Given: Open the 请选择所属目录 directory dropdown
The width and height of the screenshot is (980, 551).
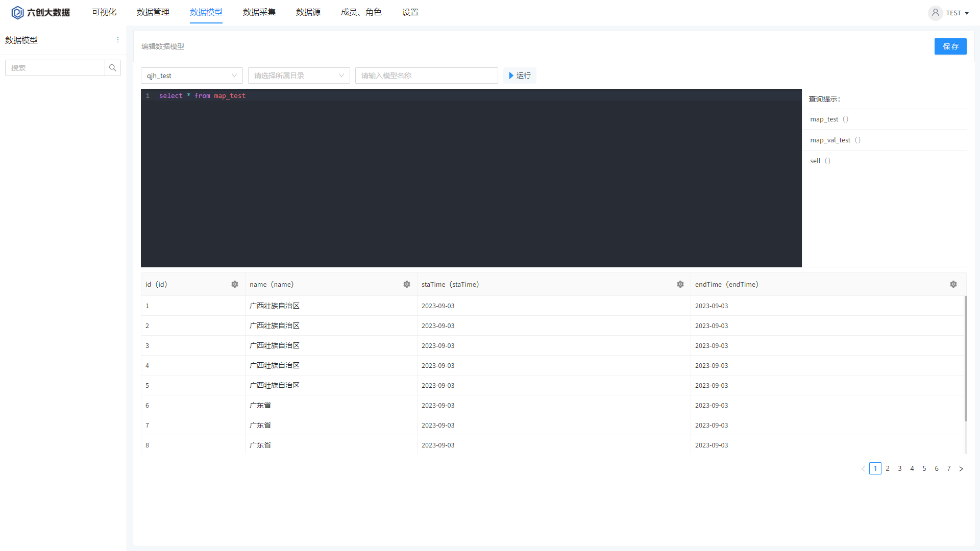Looking at the screenshot, I should click(x=299, y=76).
